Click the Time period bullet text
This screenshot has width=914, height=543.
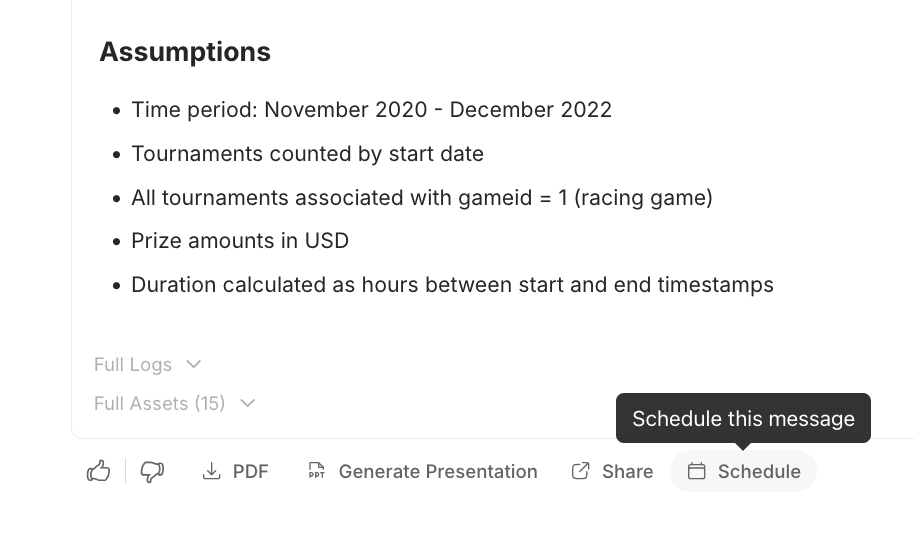coord(371,110)
